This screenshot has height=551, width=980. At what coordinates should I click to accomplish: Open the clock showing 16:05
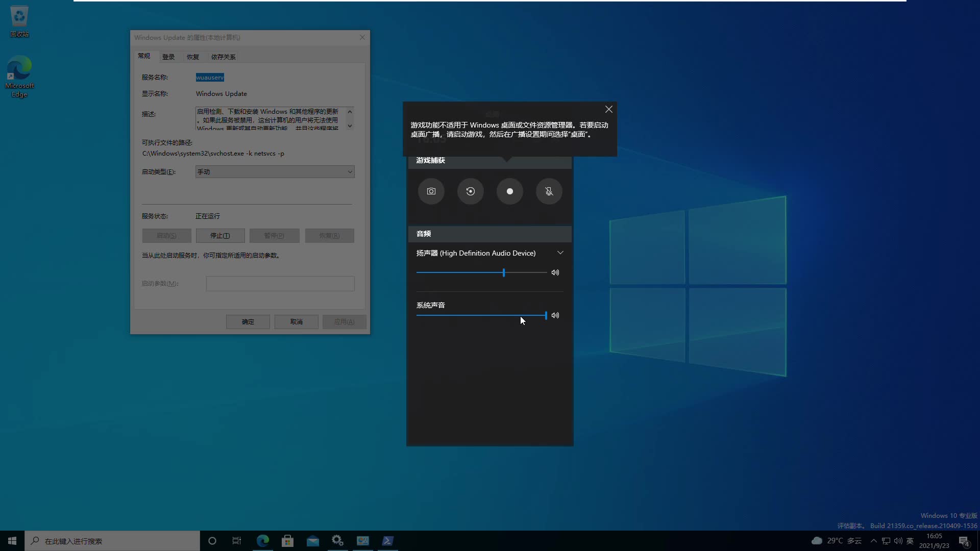point(934,541)
